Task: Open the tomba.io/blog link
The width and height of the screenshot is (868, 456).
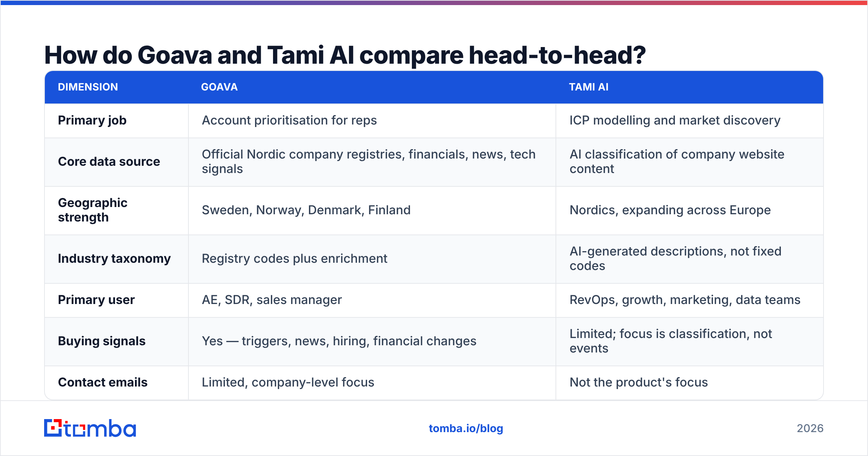Action: coord(466,428)
